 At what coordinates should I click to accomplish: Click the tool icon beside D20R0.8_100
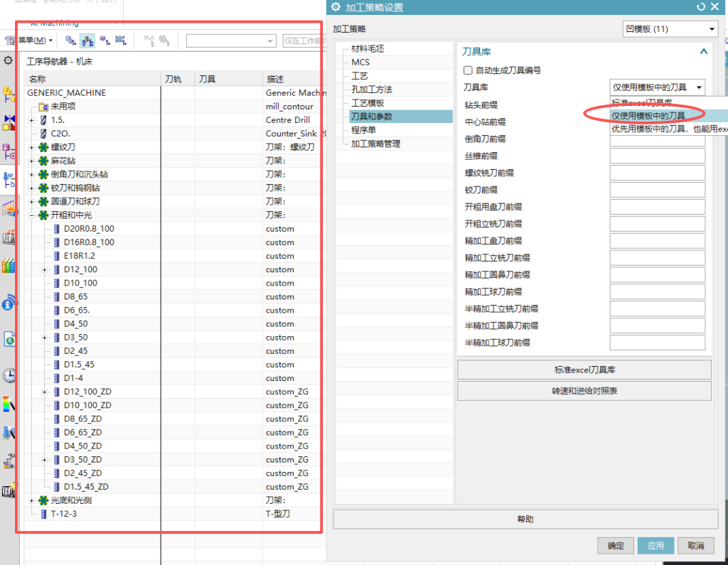[x=57, y=229]
